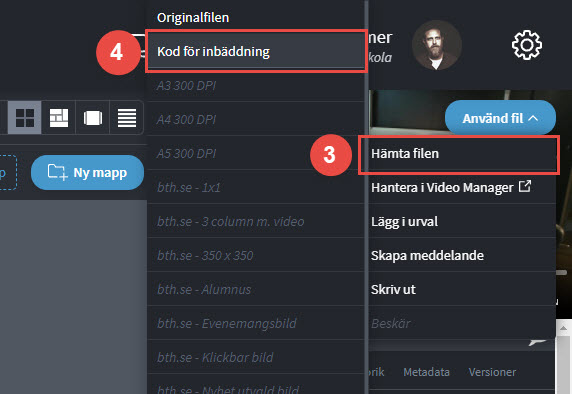
Task: Open Hantera i Video Manager
Action: pyautogui.click(x=462, y=187)
